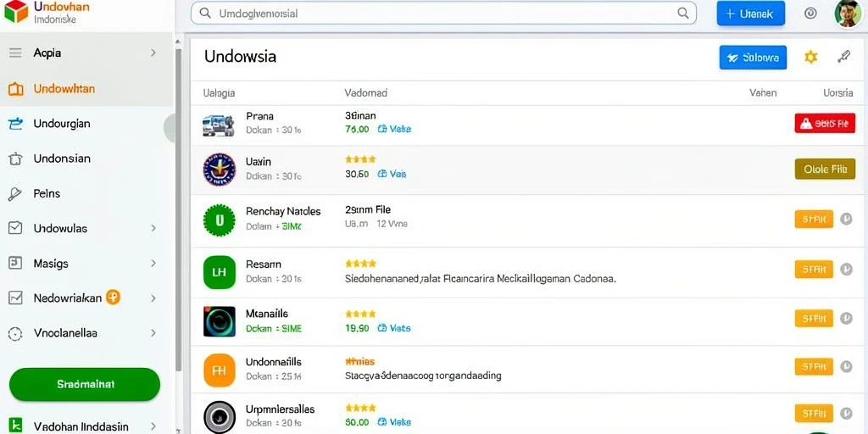Expand the Vnoclanellaa sidebar chevron

click(x=153, y=333)
